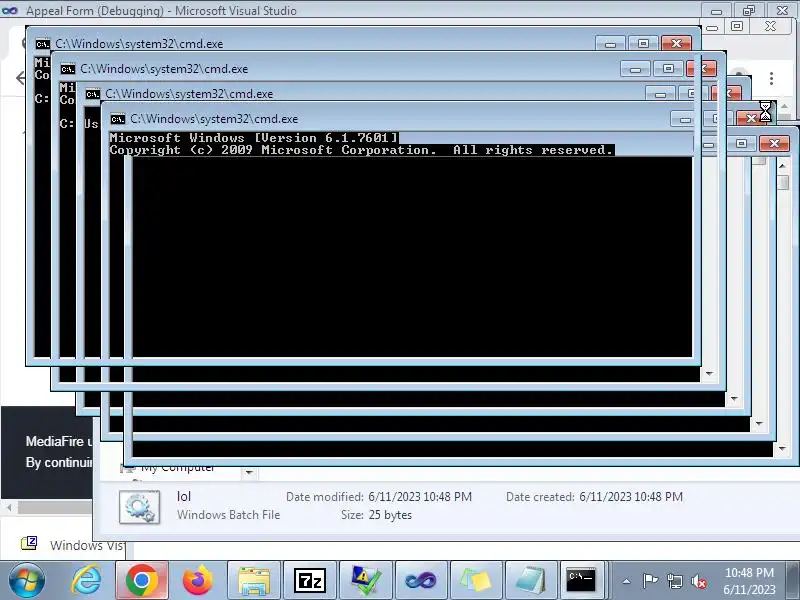Viewport: 800px width, 600px height.
Task: Click Chrome's horizontal scrollbar left arrow
Action: [9, 507]
